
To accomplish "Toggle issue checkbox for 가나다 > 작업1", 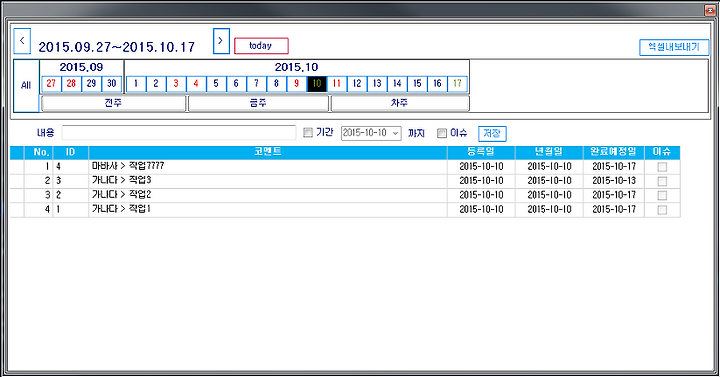I will tap(662, 210).
